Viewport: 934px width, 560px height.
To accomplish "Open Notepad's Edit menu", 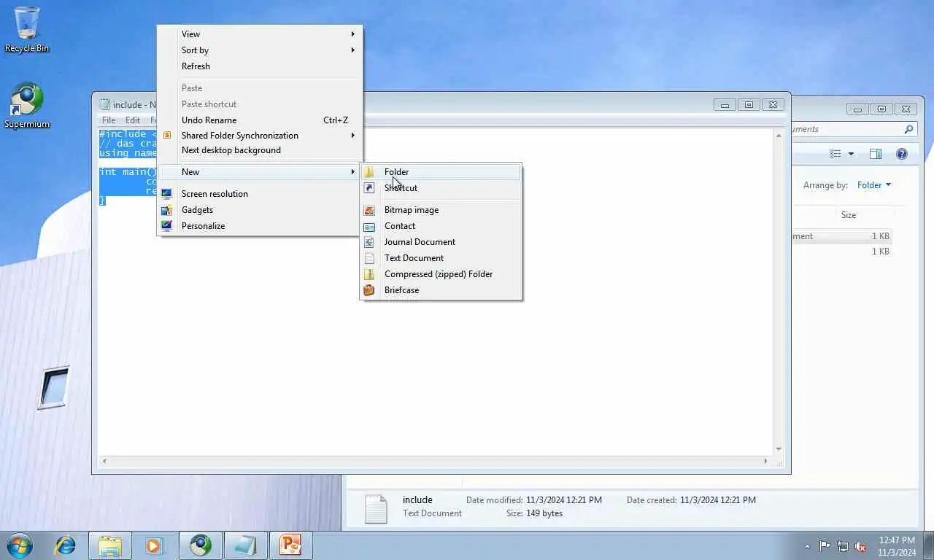I will click(x=133, y=120).
